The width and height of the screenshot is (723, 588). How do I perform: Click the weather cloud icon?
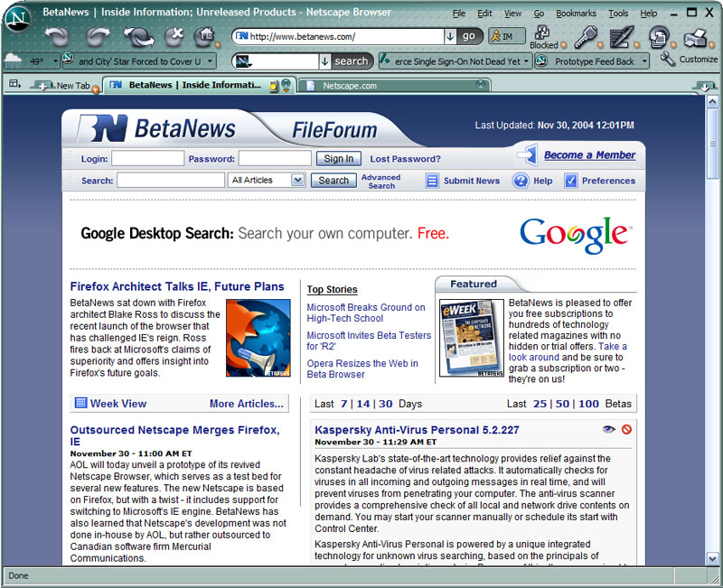(x=13, y=59)
